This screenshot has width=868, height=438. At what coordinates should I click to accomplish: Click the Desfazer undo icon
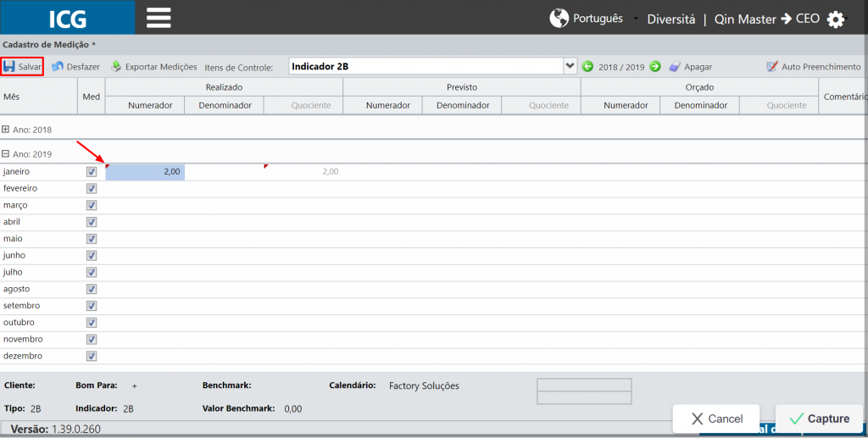point(58,66)
